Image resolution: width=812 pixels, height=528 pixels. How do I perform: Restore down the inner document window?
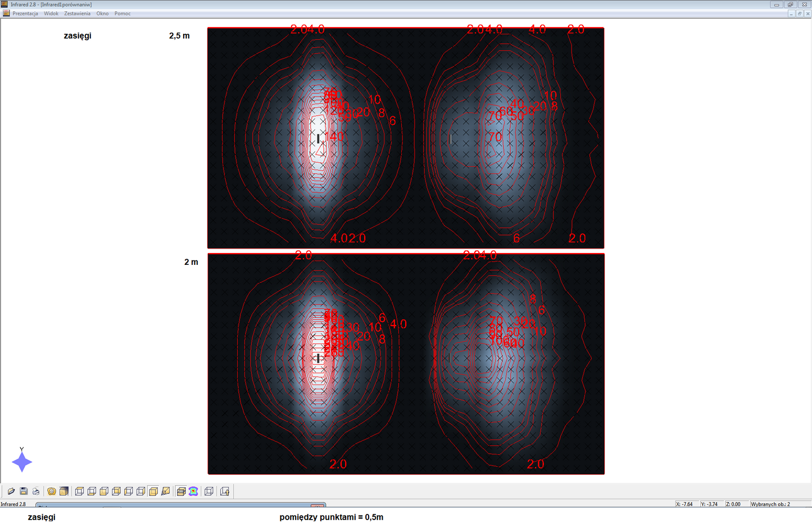[799, 13]
